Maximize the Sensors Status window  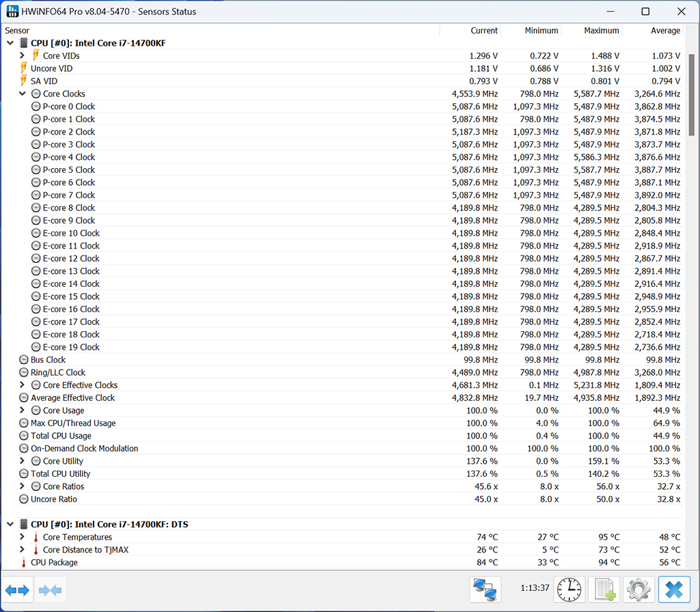[x=645, y=11]
